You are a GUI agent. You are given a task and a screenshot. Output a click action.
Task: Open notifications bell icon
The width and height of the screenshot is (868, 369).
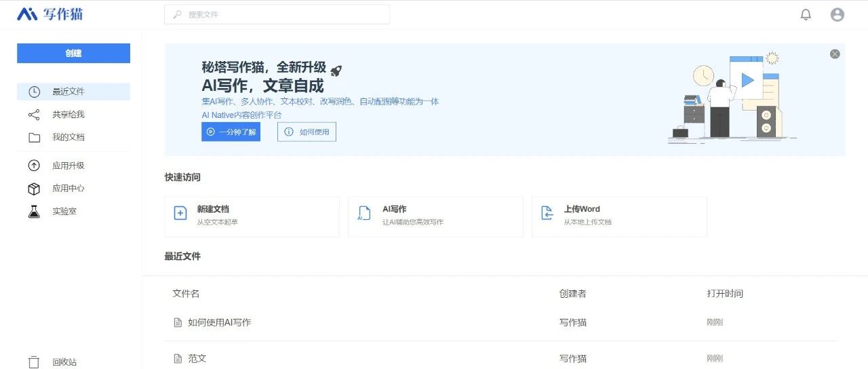tap(806, 14)
